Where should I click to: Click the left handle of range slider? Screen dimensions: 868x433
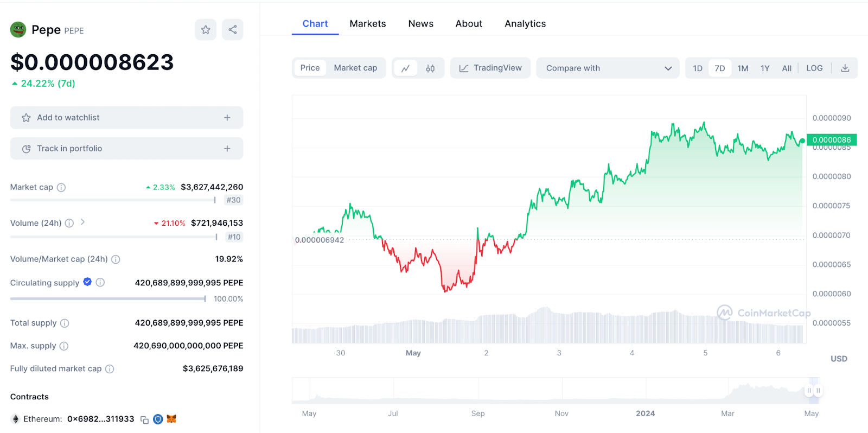(x=809, y=391)
